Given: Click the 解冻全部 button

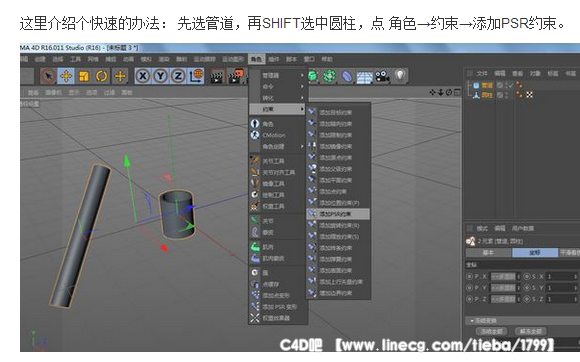Looking at the screenshot, I should pos(531,331).
